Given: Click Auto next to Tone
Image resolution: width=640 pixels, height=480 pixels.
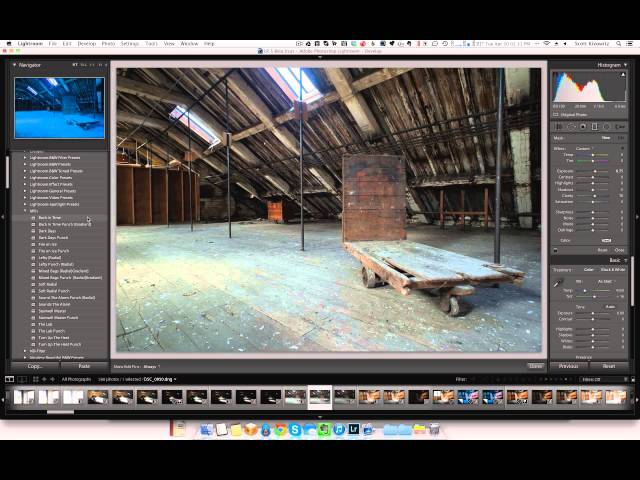Looking at the screenshot, I should point(610,307).
